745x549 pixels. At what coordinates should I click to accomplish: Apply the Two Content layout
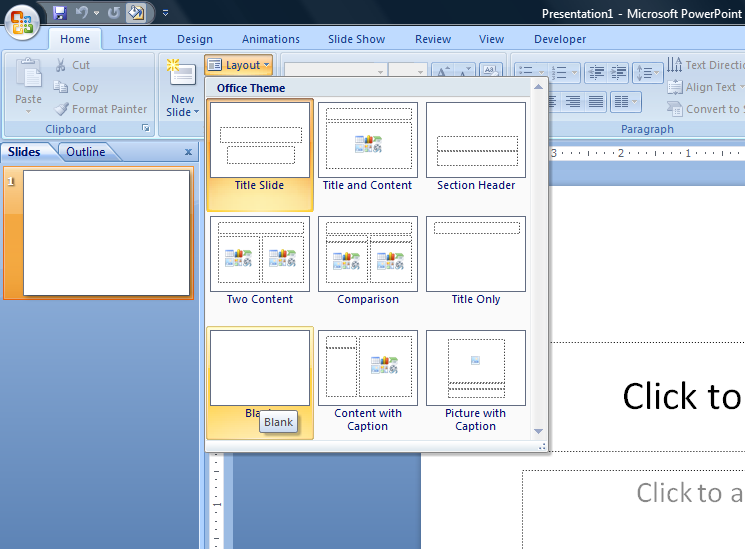pyautogui.click(x=260, y=261)
